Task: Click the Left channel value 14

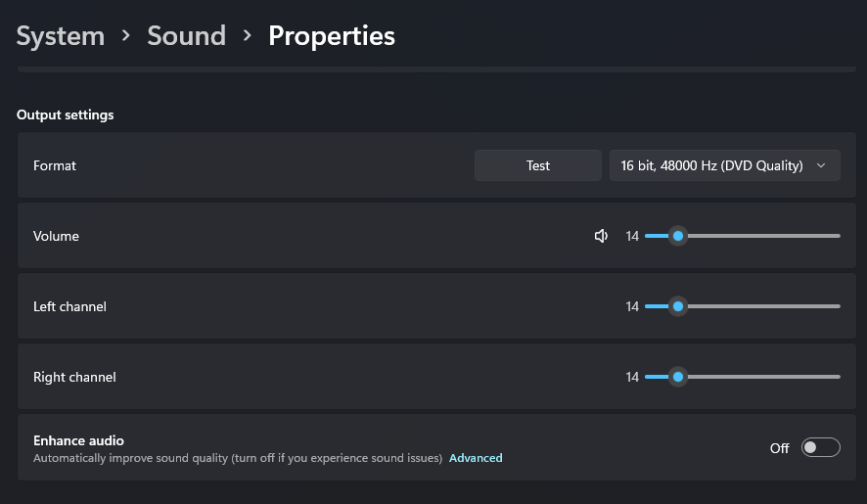Action: pyautogui.click(x=632, y=306)
